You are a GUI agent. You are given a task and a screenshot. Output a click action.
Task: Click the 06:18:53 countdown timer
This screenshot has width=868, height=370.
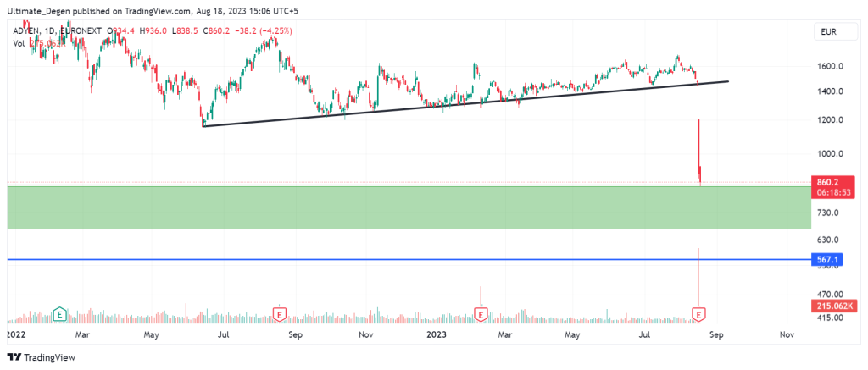(832, 192)
